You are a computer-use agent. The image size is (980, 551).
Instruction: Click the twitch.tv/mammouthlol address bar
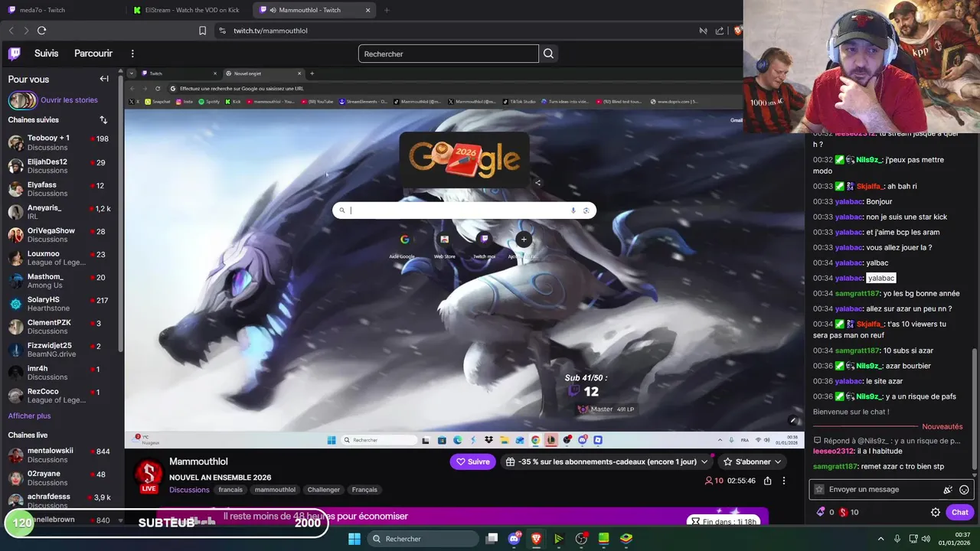click(459, 31)
